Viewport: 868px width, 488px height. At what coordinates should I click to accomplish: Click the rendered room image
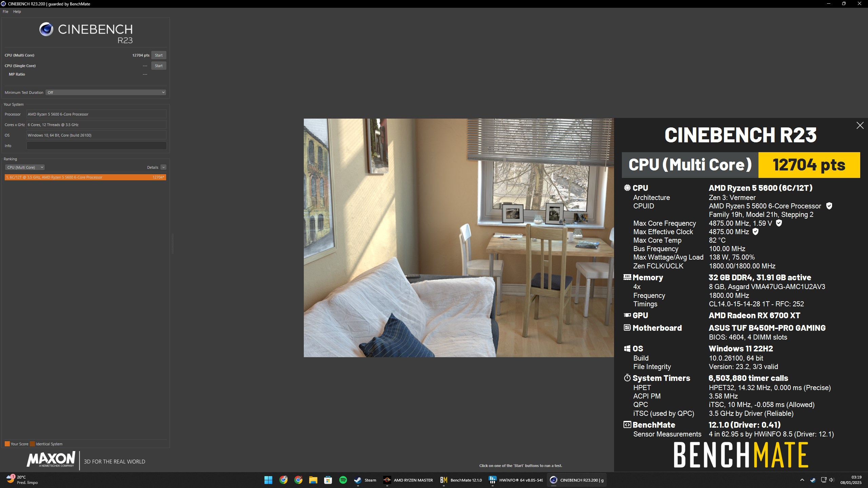459,238
